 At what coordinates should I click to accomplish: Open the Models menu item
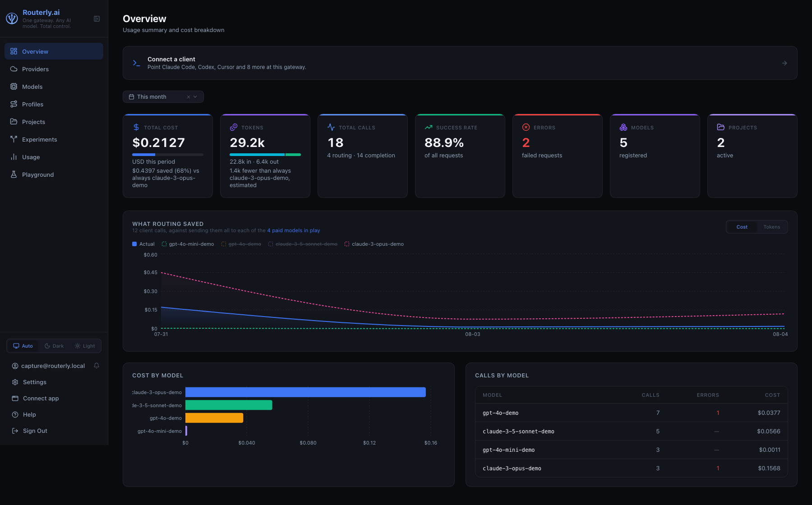[54, 87]
